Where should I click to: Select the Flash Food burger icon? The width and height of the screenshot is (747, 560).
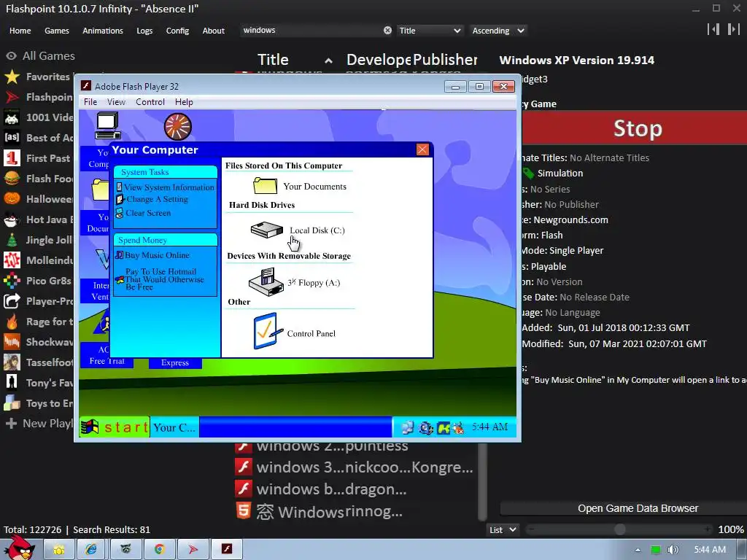coord(12,179)
